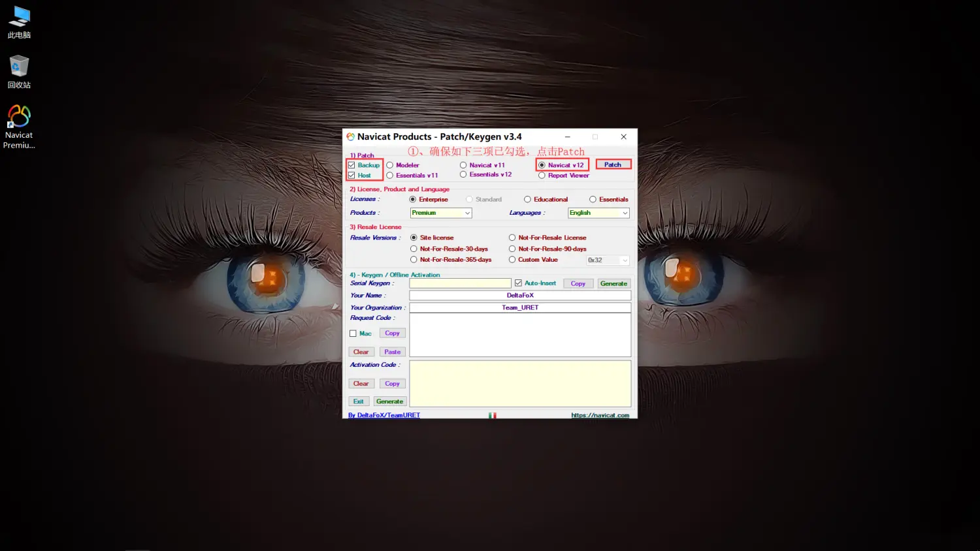The height and width of the screenshot is (551, 980).
Task: Click the Italian flag icon
Action: (x=492, y=415)
